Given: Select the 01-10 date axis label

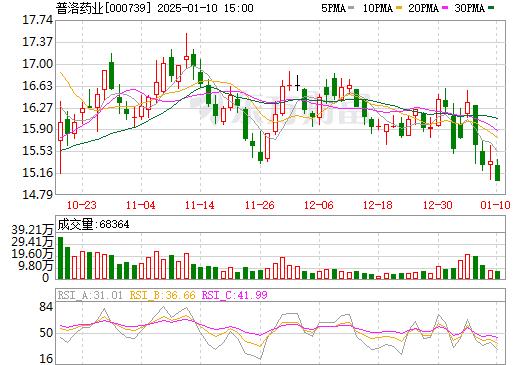Looking at the screenshot, I should tap(495, 205).
